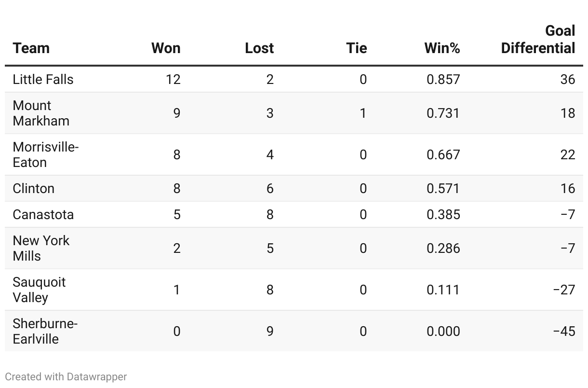Click the Won column header
This screenshot has height=388, width=588.
click(166, 48)
